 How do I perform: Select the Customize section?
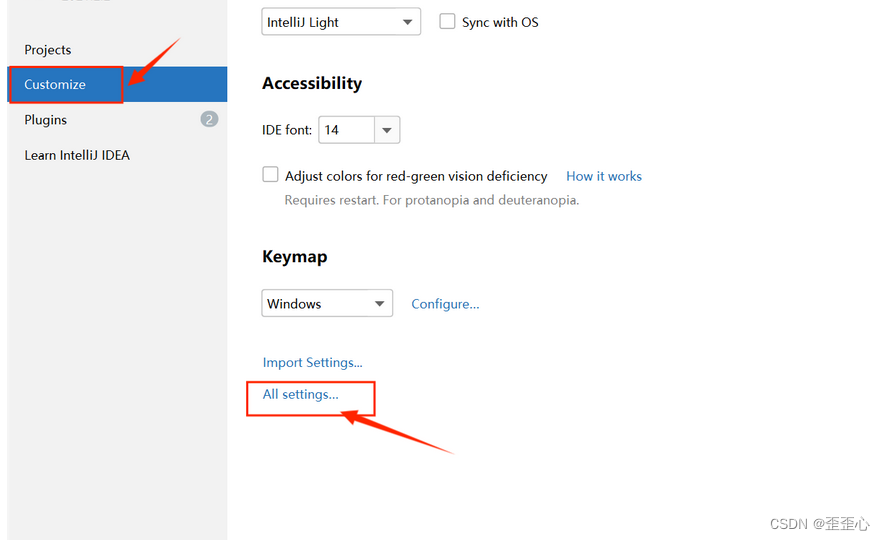[117, 84]
